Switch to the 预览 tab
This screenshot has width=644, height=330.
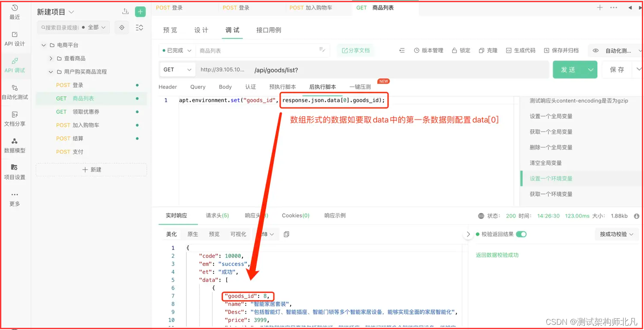coord(170,30)
